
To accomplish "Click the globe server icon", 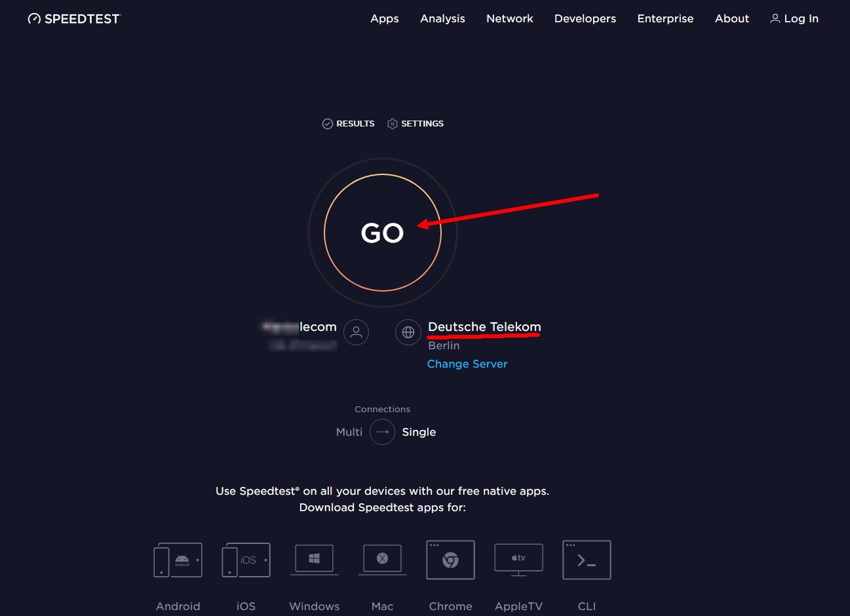I will 408,332.
